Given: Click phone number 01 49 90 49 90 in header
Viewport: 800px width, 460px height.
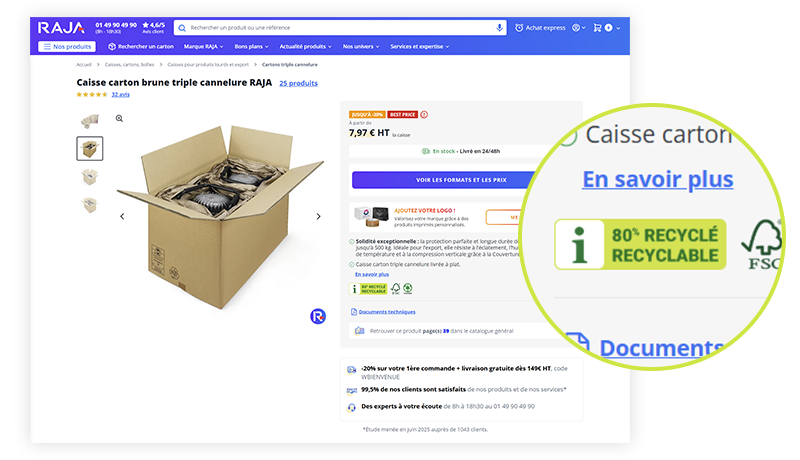Looking at the screenshot, I should pos(116,25).
